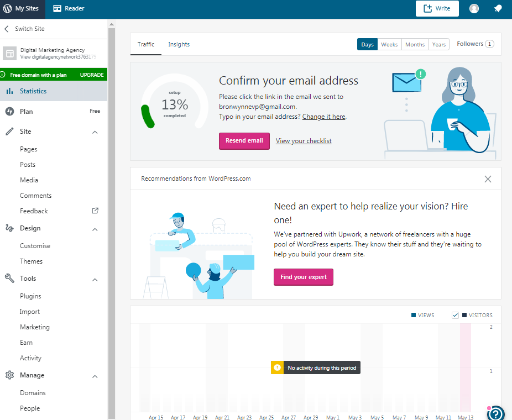Image resolution: width=512 pixels, height=420 pixels.
Task: Collapse the Tools section chevron
Action: click(x=95, y=279)
